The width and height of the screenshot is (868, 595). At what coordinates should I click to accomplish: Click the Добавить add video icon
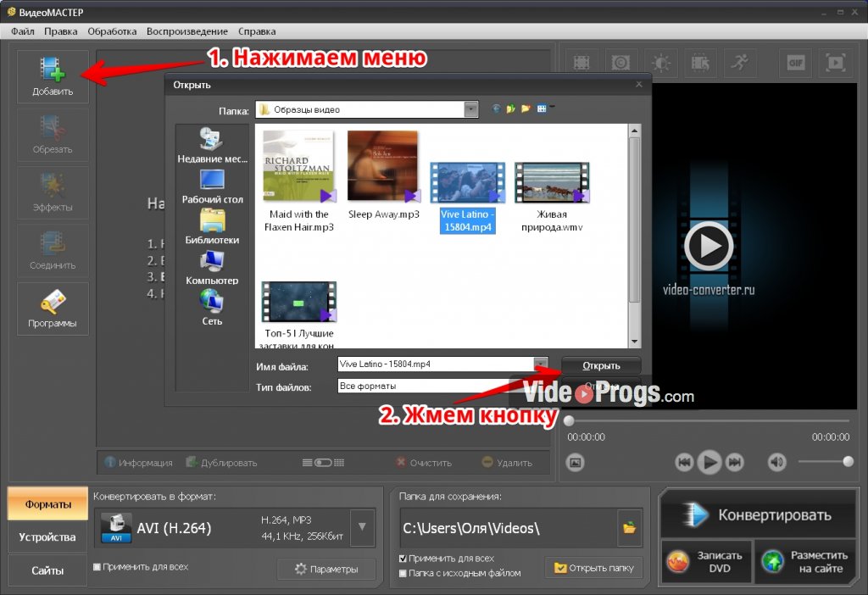click(53, 76)
